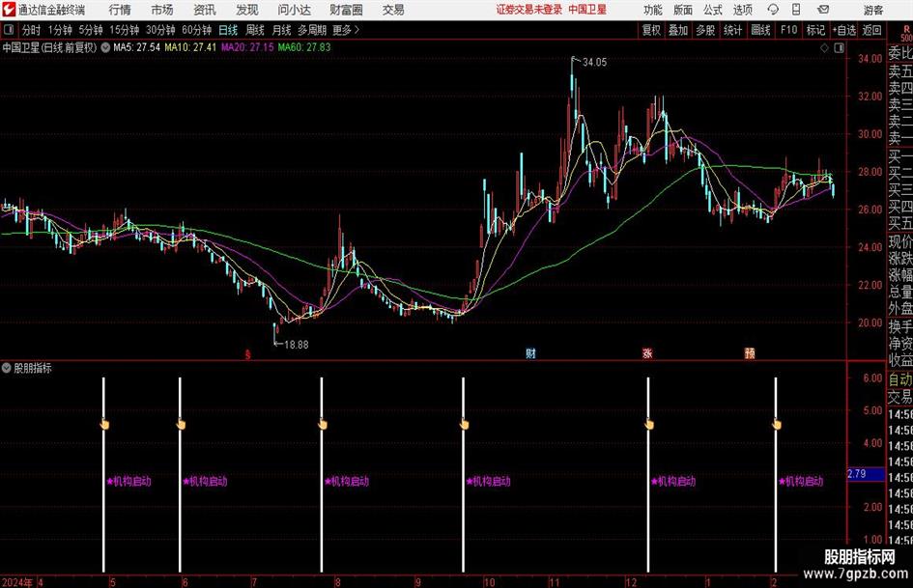Image resolution: width=913 pixels, height=588 pixels.
Task: Switch to 60分钟 chart period
Action: pyautogui.click(x=196, y=30)
